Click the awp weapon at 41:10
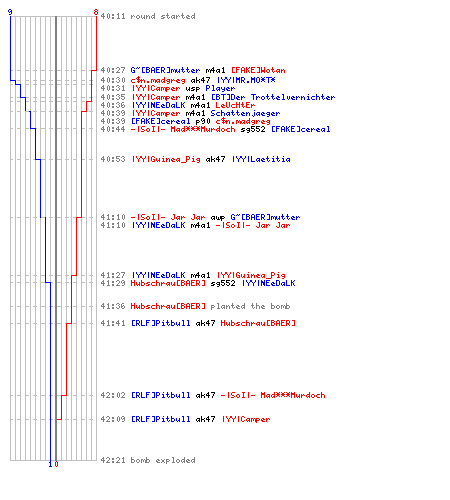 tap(218, 217)
